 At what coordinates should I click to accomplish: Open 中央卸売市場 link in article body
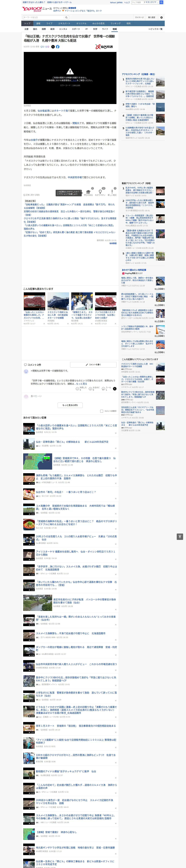click(x=75, y=177)
